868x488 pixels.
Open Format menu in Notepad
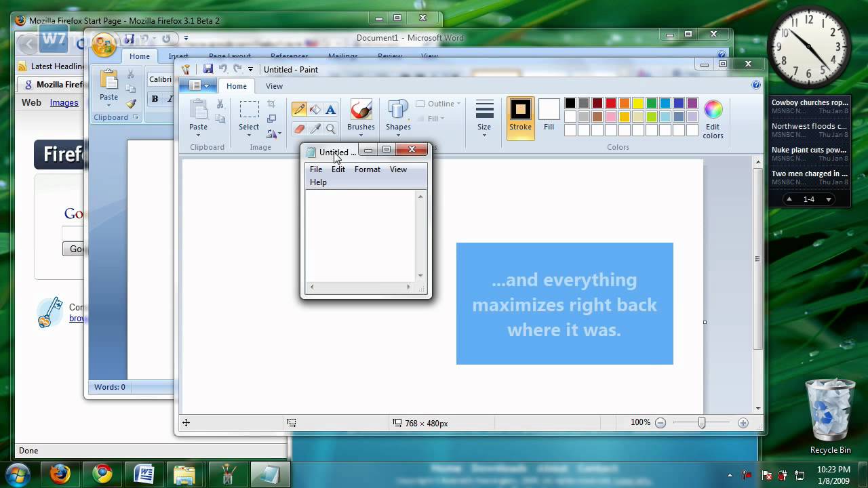[367, 169]
